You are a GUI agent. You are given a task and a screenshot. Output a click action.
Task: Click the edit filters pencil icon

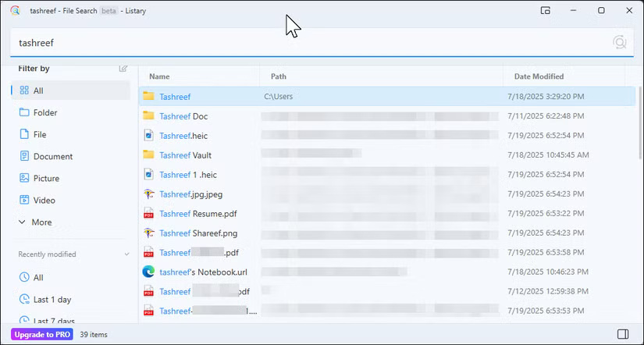coord(123,69)
